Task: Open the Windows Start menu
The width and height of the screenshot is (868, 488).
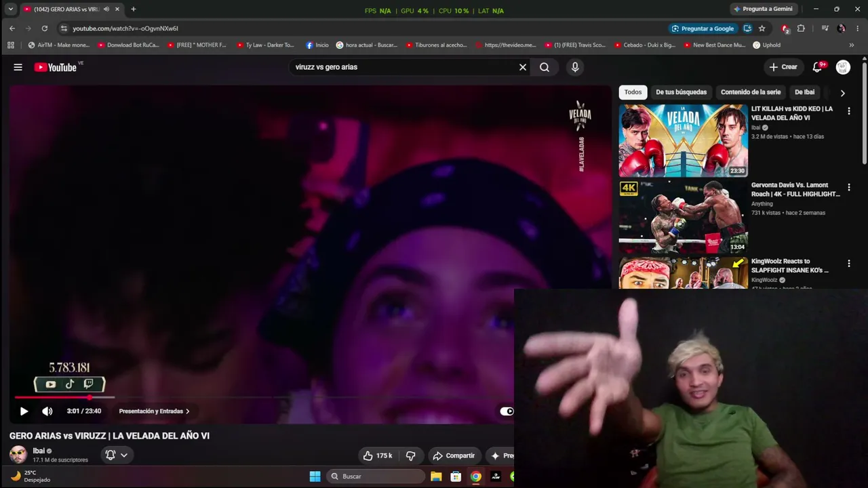Action: pos(315,476)
